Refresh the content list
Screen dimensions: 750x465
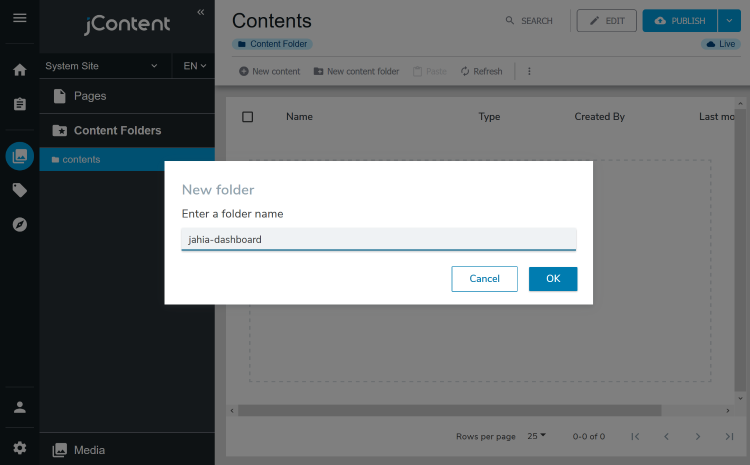481,71
